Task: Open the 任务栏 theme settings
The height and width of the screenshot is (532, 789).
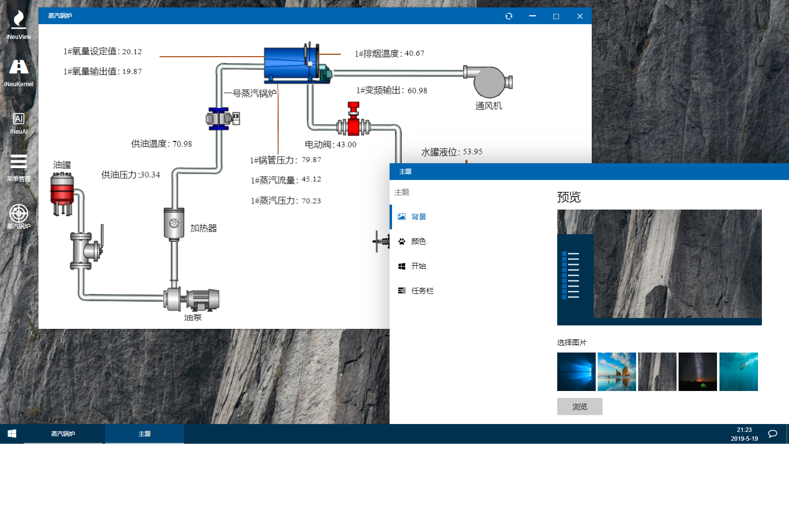Action: tap(422, 291)
